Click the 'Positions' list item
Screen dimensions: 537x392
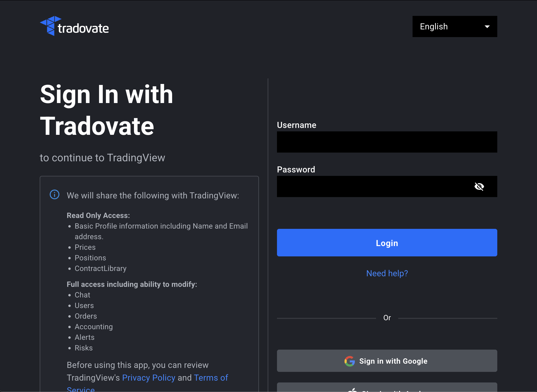pyautogui.click(x=90, y=258)
